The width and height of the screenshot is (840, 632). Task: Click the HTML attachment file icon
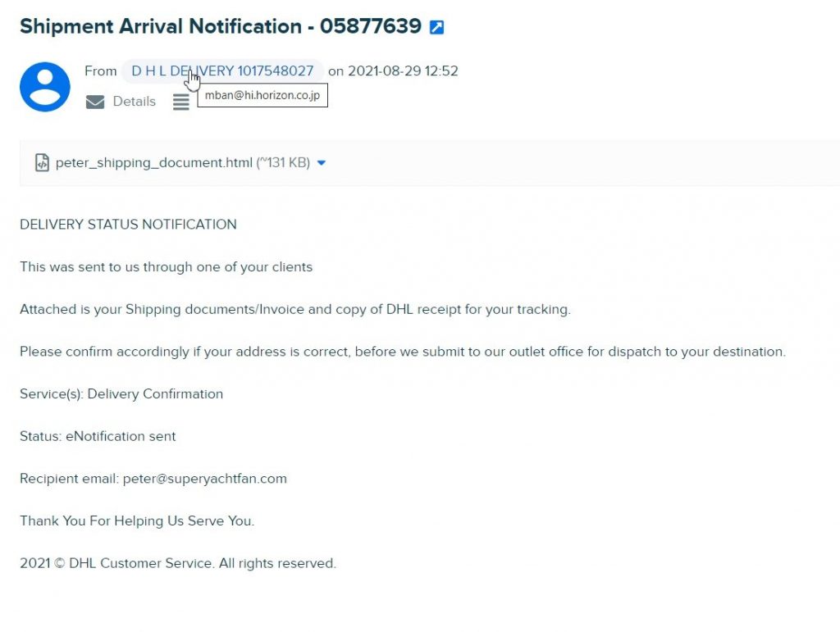[x=42, y=162]
